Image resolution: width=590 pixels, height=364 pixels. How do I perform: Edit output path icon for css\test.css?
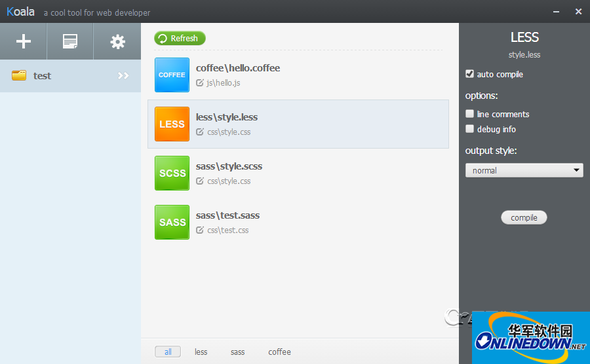pos(200,230)
